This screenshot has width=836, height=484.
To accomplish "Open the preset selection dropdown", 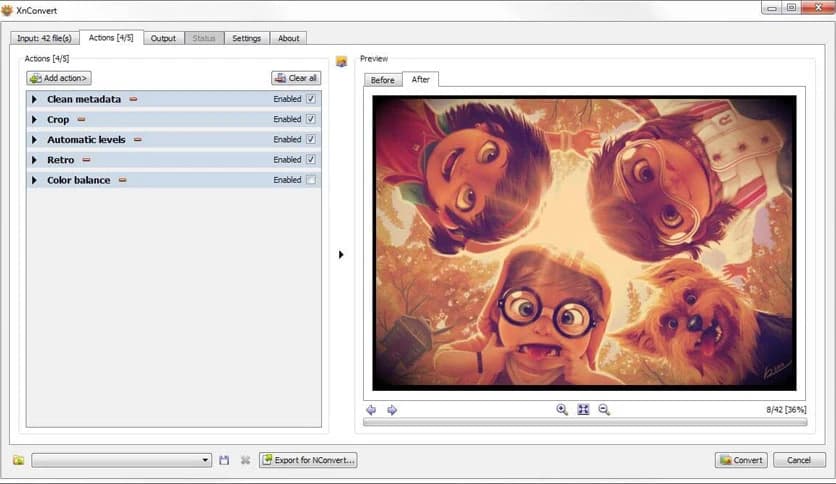I will pos(122,460).
